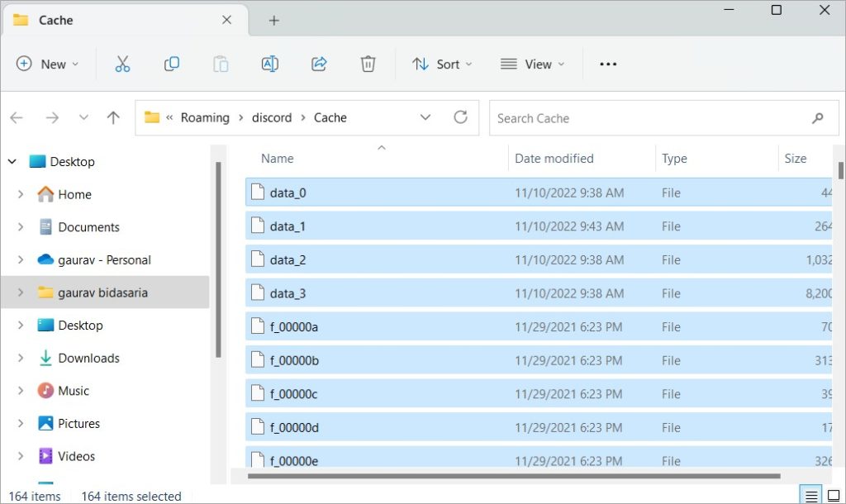Select the data_3 file name
The width and height of the screenshot is (846, 504).
click(x=288, y=293)
